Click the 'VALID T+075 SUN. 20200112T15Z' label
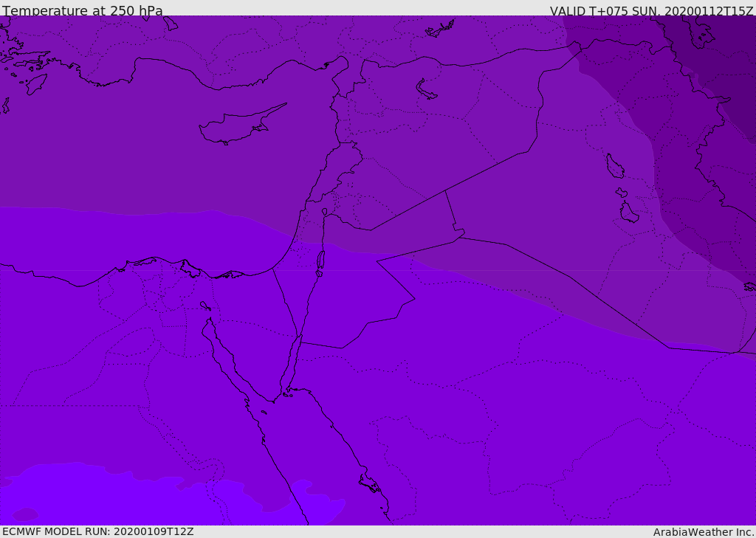The height and width of the screenshot is (538, 756). point(651,10)
